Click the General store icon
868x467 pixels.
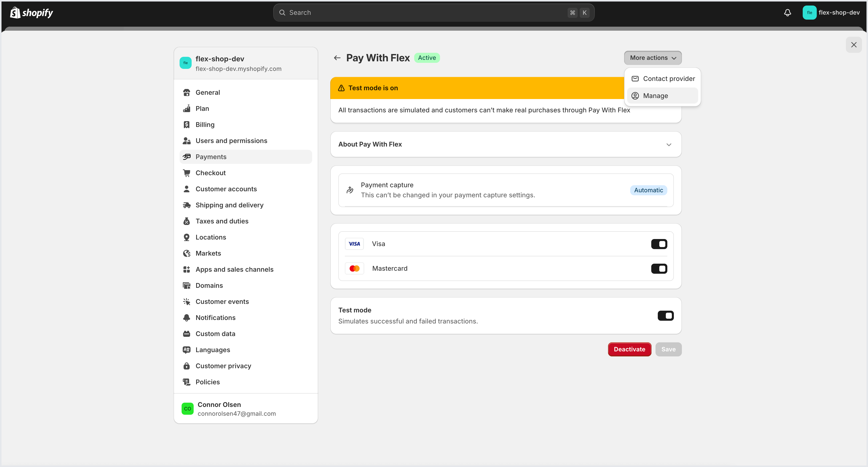[186, 92]
